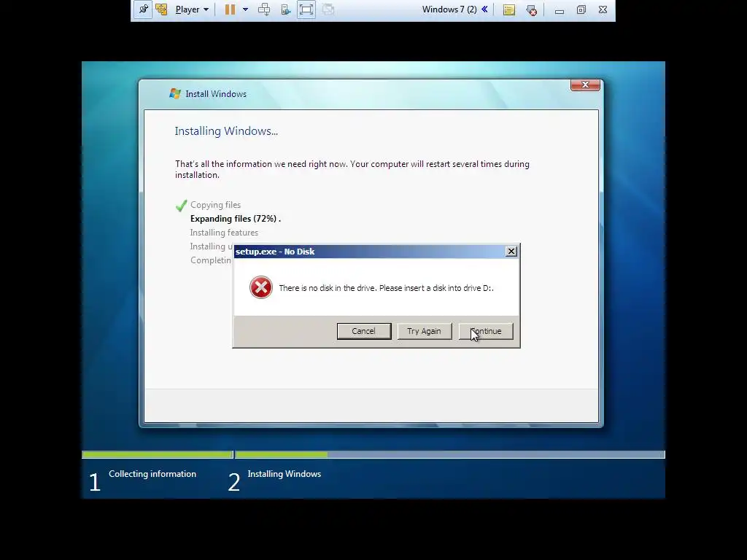Screen dimensions: 747x560
Task: Collapse toolbar using the double chevron
Action: pyautogui.click(x=484, y=9)
